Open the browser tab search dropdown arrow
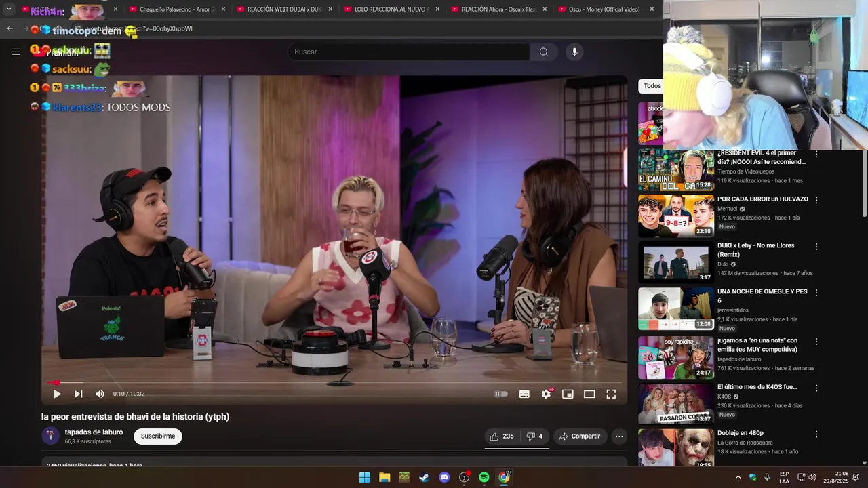The image size is (868, 488). 9,9
